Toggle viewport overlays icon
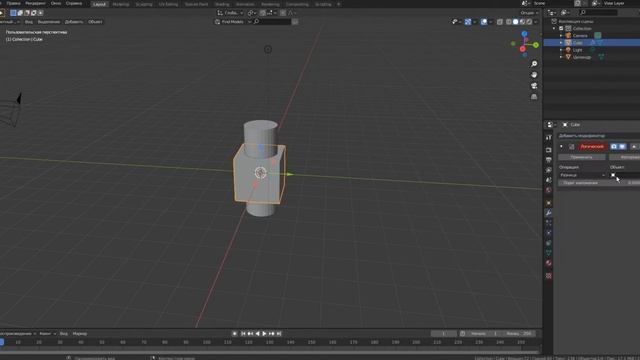 pyautogui.click(x=484, y=22)
